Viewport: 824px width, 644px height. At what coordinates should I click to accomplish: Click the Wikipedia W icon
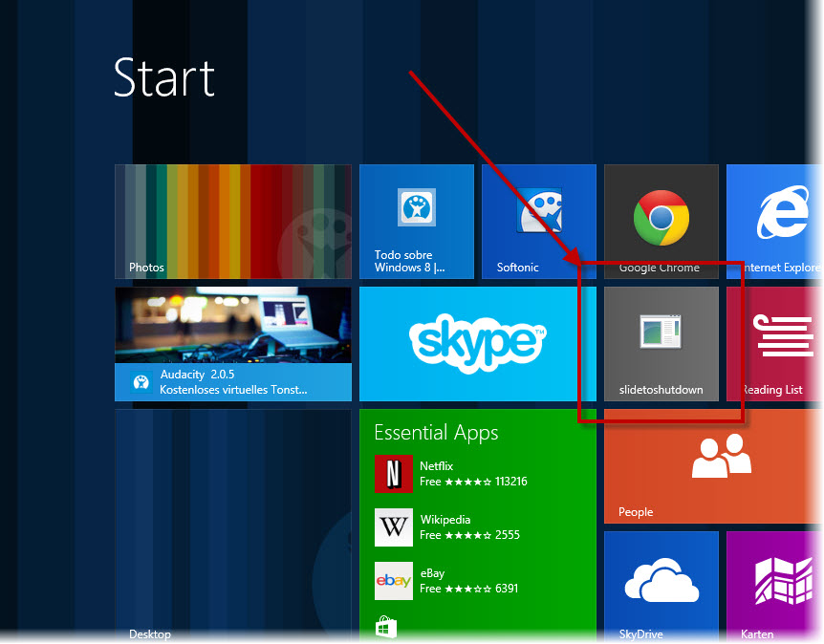(393, 527)
